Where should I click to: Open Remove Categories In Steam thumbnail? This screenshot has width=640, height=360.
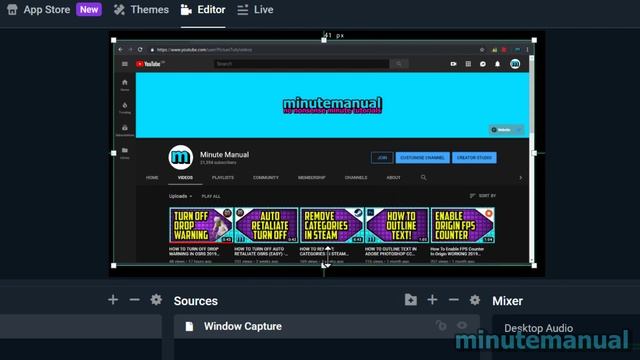click(x=331, y=225)
